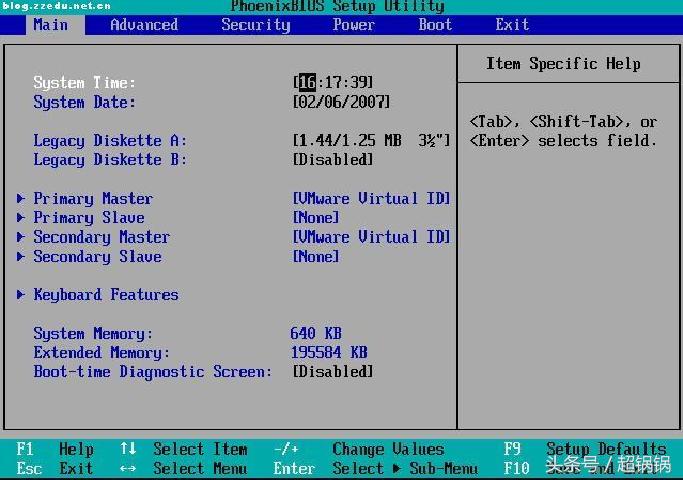Image resolution: width=683 pixels, height=480 pixels.
Task: Open the Keyboard Features submenu
Action: coord(105,295)
